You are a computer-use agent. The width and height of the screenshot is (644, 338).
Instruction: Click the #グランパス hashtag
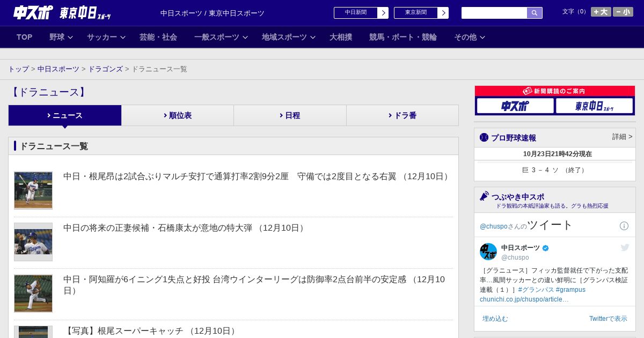click(x=536, y=290)
